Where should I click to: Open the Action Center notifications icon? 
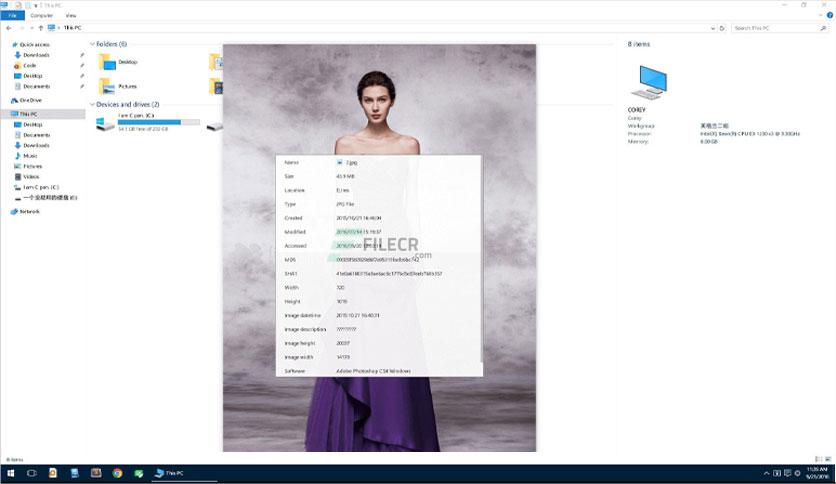pyautogui.click(x=787, y=473)
